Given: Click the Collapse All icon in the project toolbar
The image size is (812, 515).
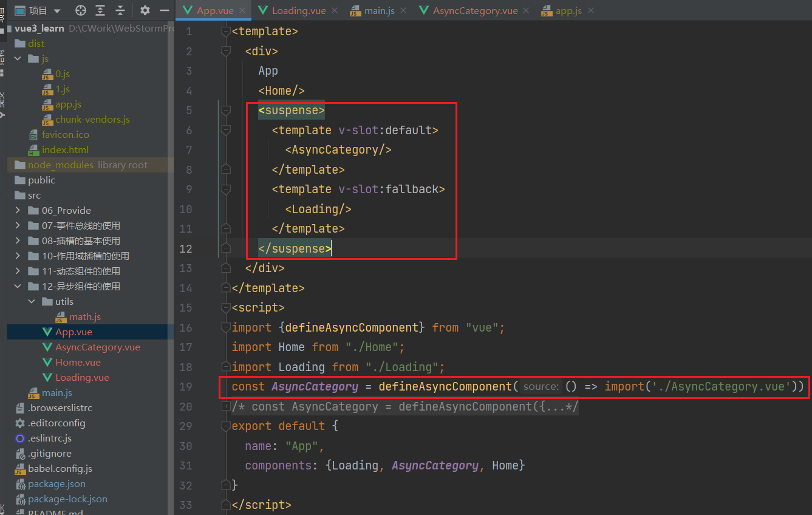Looking at the screenshot, I should click(x=120, y=10).
